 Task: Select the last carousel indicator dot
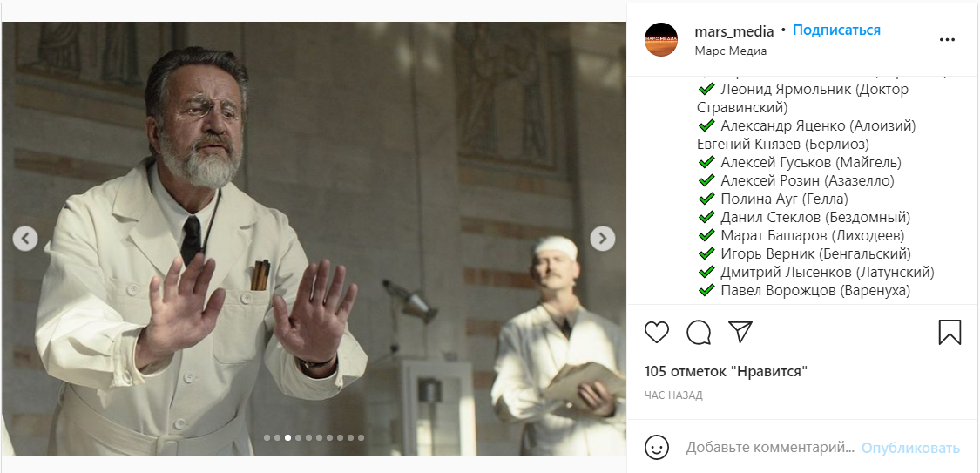361,438
